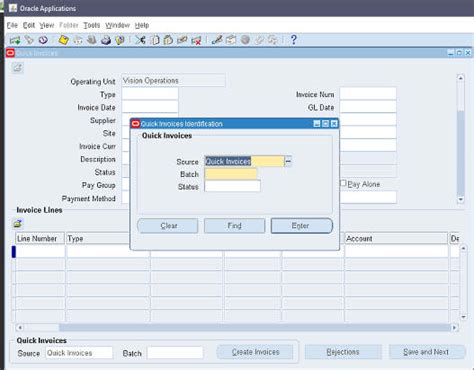
Task: Click the Attachments paperclip toolbar icon
Action: tap(259, 40)
